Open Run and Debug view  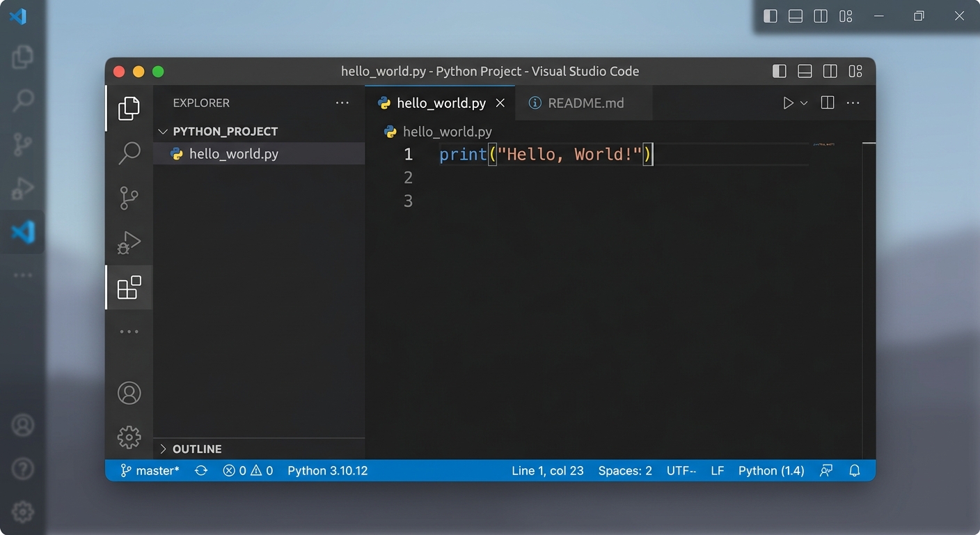pyautogui.click(x=129, y=242)
